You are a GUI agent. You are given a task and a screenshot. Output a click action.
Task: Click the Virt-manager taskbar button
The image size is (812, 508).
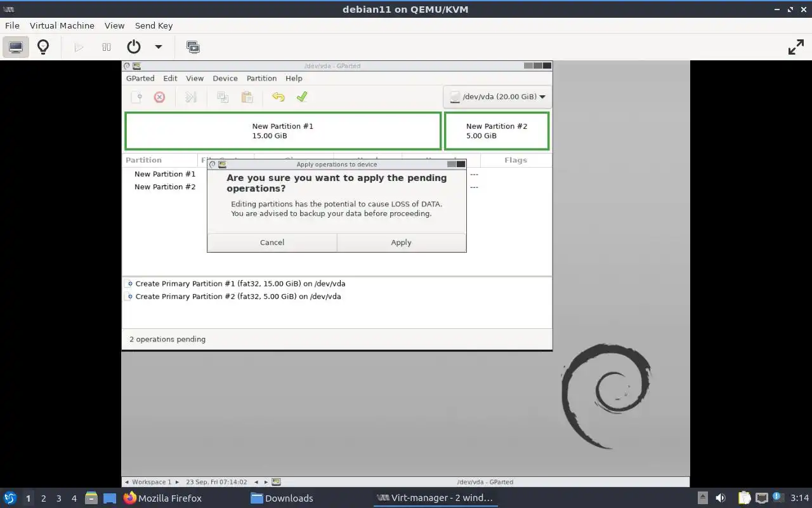[x=435, y=498]
